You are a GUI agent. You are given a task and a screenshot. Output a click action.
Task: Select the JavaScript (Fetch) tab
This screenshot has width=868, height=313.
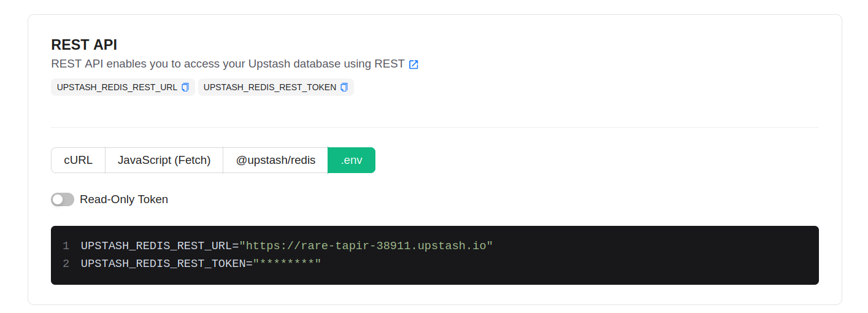[164, 160]
